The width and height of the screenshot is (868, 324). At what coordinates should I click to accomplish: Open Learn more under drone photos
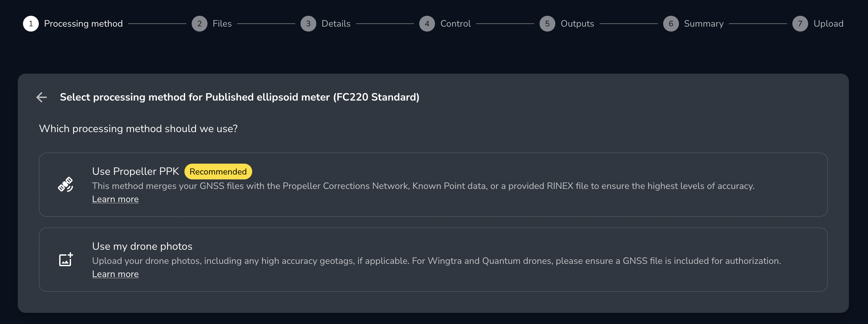coord(115,274)
